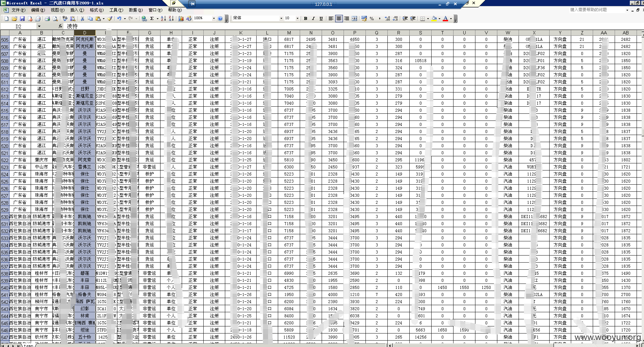Open the Font Color dropdown arrow

pyautogui.click(x=451, y=19)
